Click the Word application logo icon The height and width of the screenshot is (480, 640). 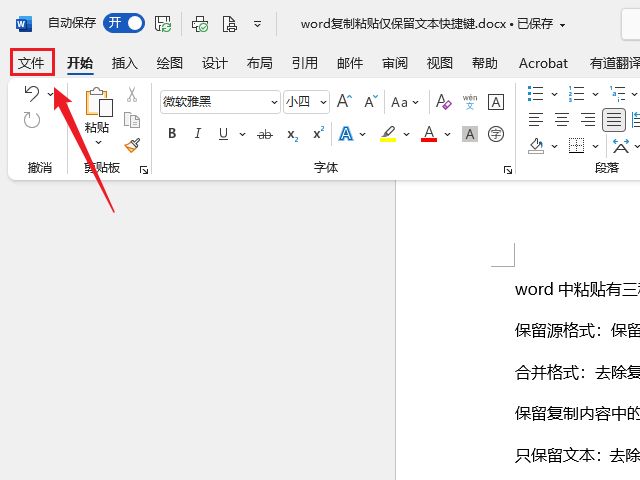(x=24, y=24)
